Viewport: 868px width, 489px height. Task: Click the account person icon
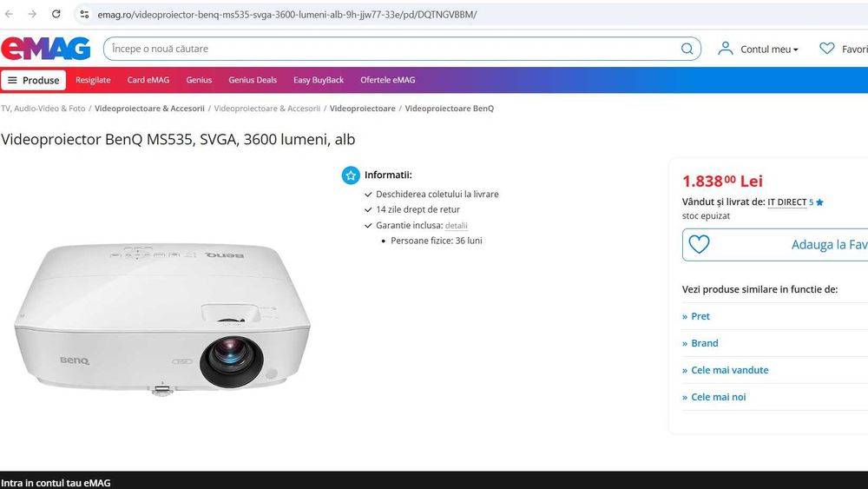(x=725, y=49)
